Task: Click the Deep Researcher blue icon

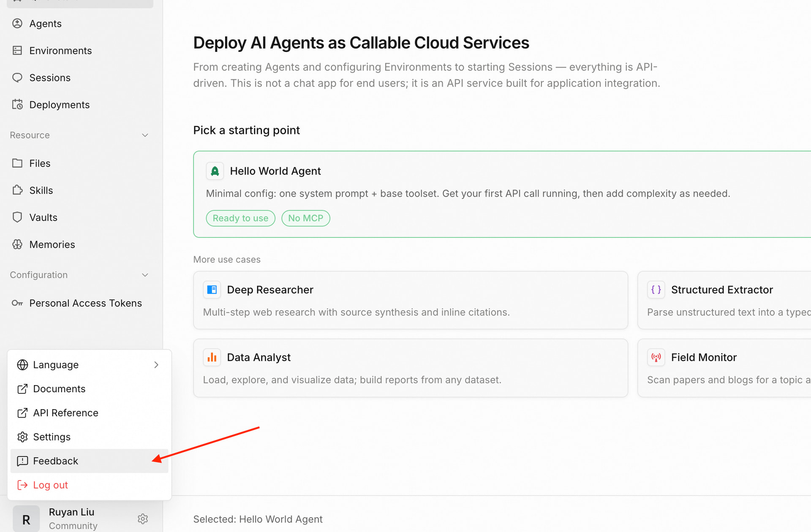Action: 212,290
